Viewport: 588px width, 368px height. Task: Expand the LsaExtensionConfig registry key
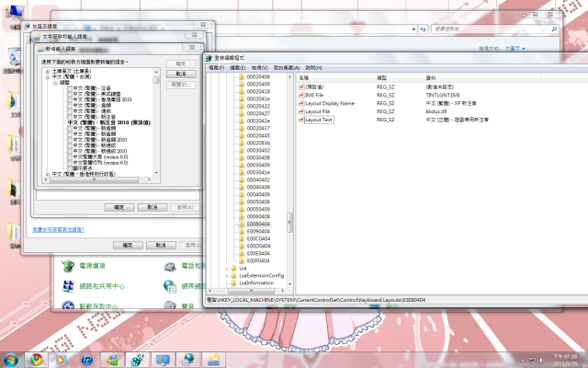tap(227, 276)
